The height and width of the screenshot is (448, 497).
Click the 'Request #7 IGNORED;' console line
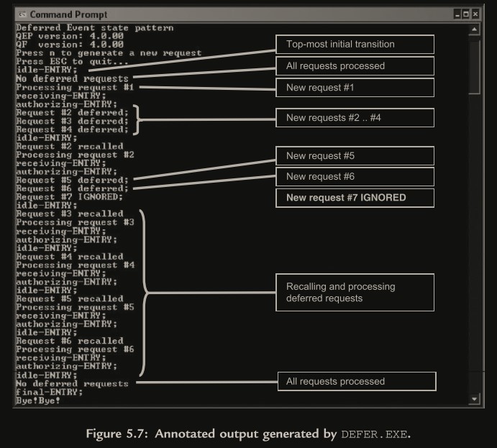[69, 196]
